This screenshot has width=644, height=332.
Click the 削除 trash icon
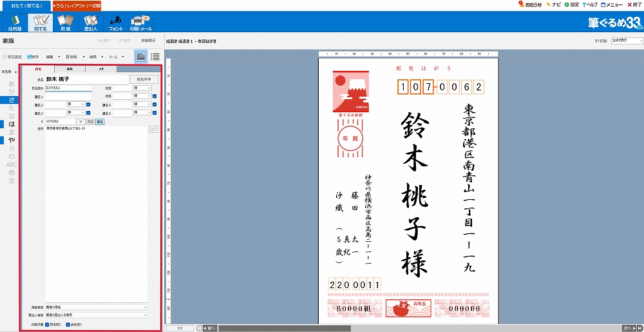(71, 56)
